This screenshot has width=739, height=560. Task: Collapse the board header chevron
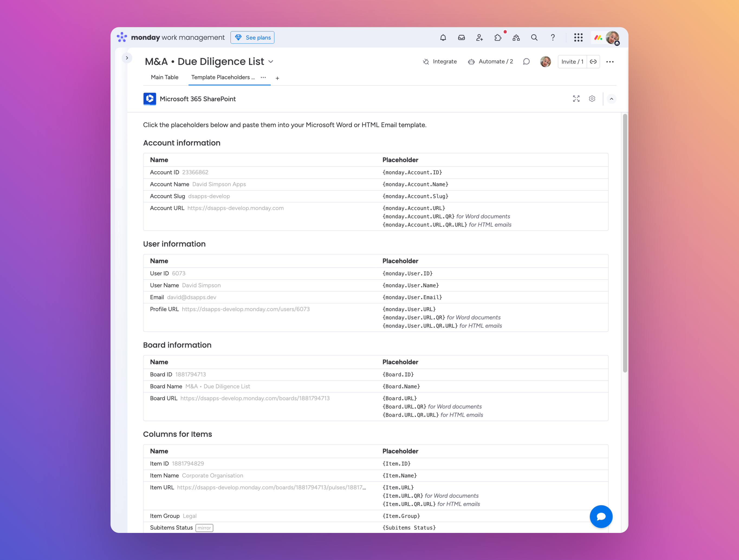coord(611,99)
